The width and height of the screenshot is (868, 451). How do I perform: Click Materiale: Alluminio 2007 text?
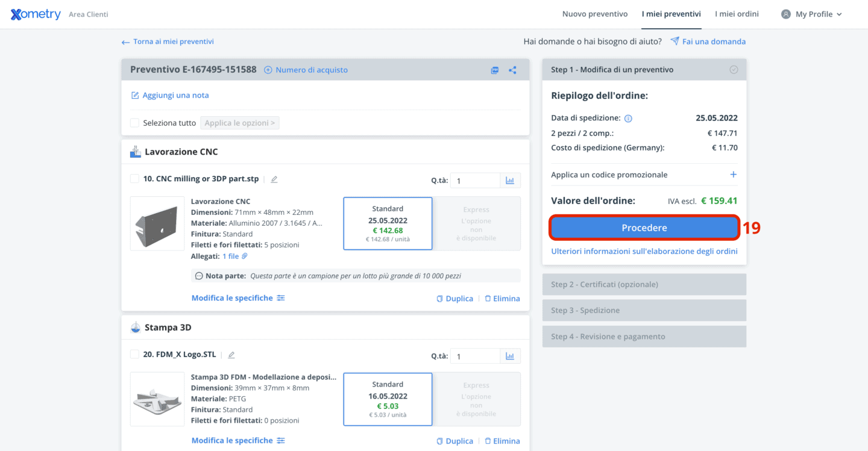pos(257,223)
